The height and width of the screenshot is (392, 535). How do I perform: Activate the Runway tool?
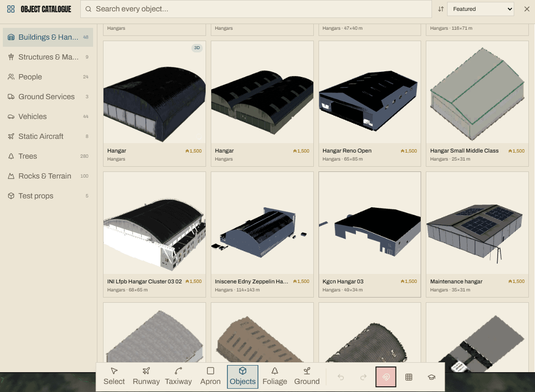point(146,376)
